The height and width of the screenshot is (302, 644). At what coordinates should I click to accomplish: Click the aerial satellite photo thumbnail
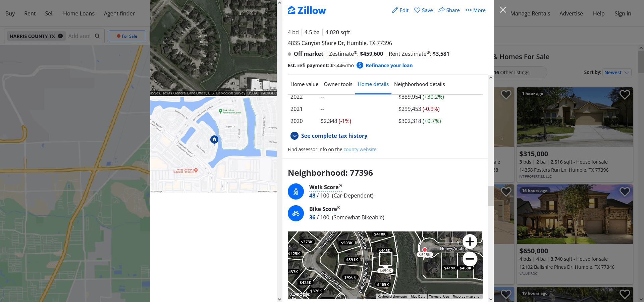(213, 48)
